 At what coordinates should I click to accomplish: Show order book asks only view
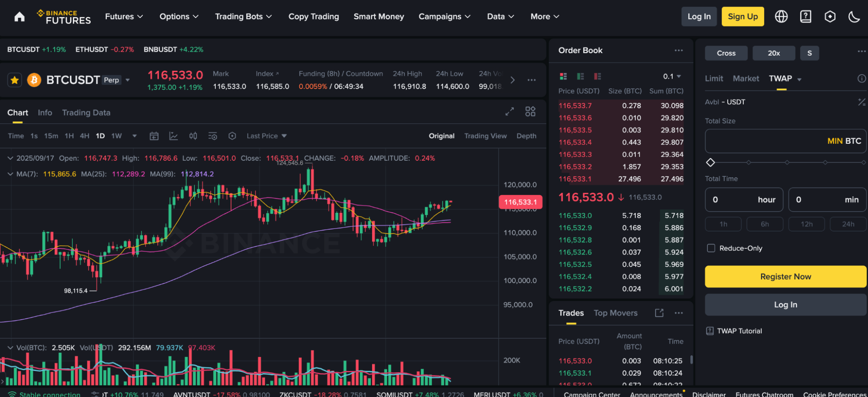(x=597, y=76)
